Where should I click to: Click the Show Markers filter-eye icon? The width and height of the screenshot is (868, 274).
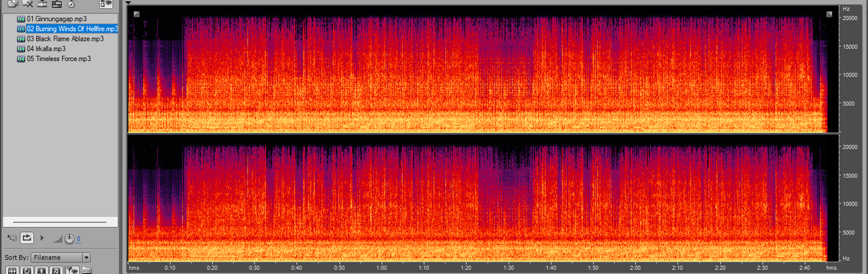click(x=72, y=271)
